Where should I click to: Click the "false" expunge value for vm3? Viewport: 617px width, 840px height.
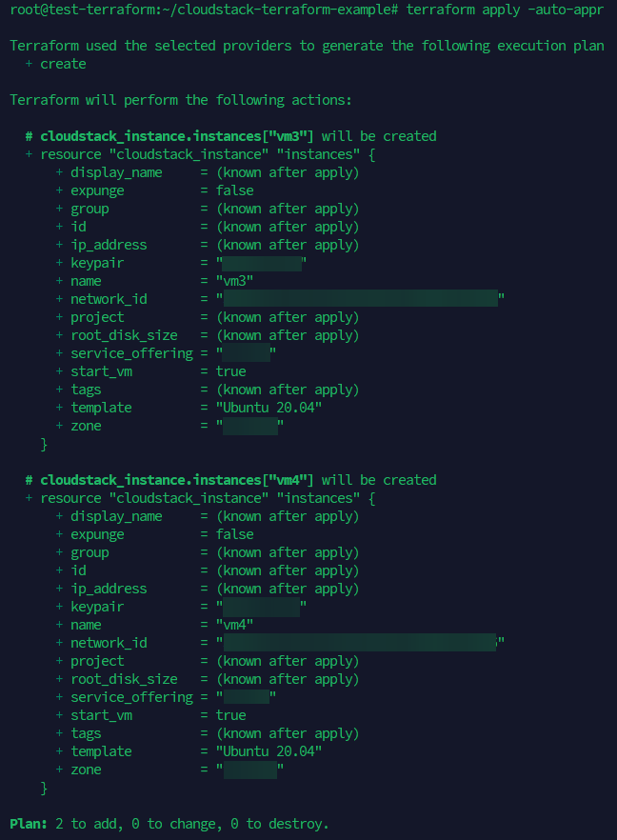234,190
